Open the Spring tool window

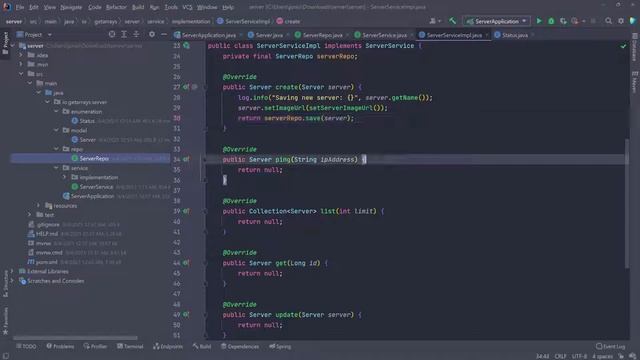280,347
